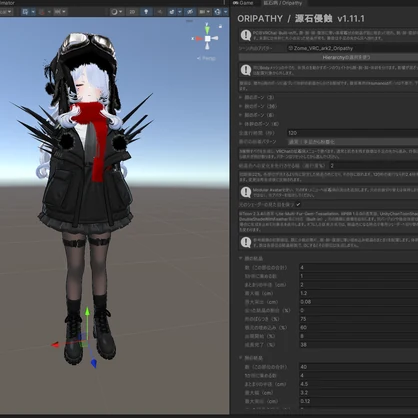Click the Modular Avatar warning icon
This screenshot has height=418, width=418.
click(246, 192)
